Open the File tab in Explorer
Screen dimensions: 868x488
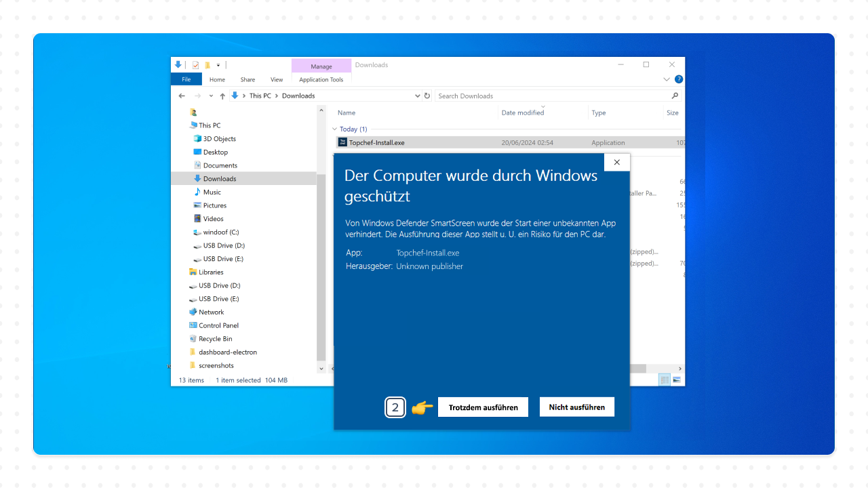point(186,79)
